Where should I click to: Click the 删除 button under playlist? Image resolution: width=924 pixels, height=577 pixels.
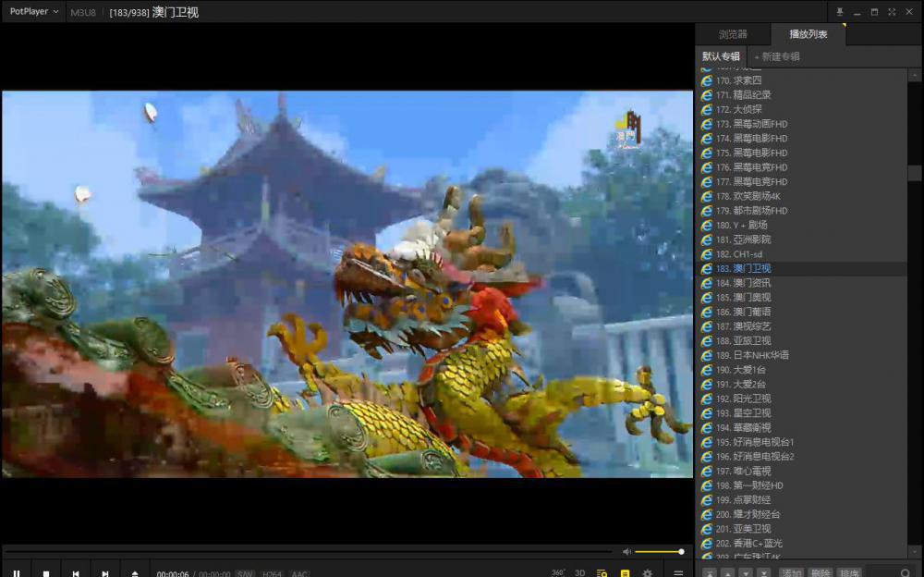tap(821, 573)
